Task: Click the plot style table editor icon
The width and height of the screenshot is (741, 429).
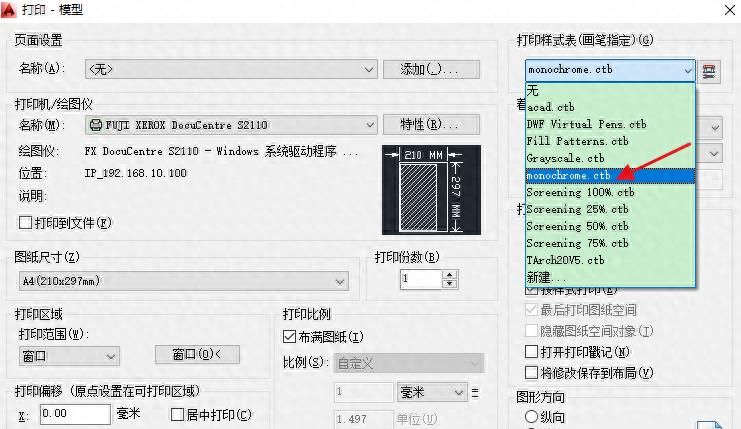Action: pos(708,71)
